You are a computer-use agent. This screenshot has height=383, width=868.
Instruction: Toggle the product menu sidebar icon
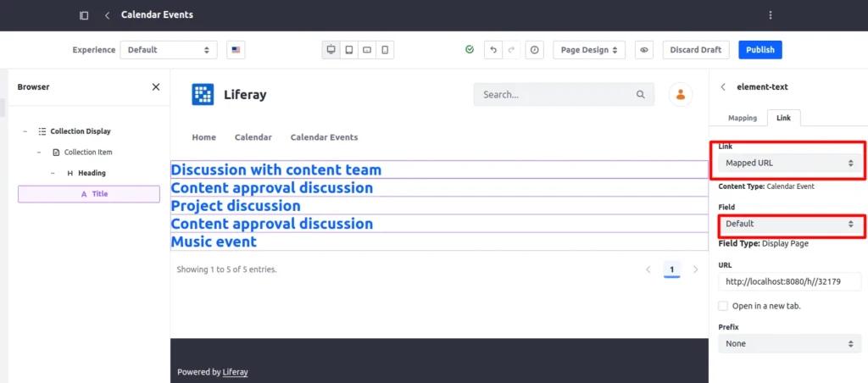84,15
